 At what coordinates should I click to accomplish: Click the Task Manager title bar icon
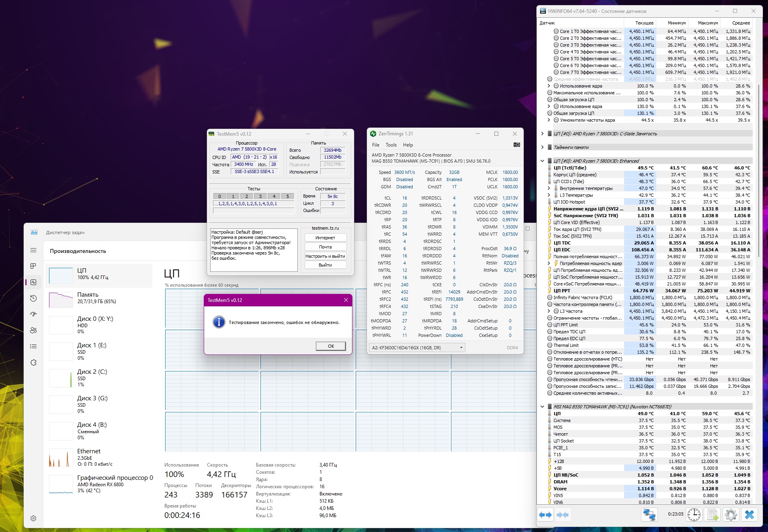click(x=34, y=232)
